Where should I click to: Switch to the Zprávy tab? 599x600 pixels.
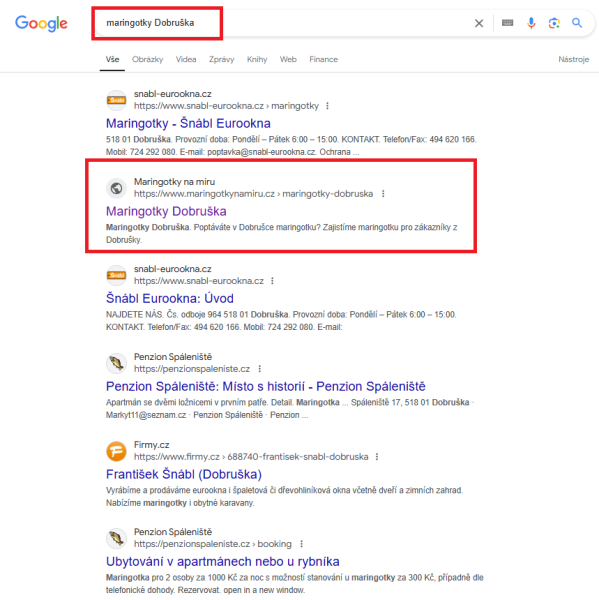(222, 59)
